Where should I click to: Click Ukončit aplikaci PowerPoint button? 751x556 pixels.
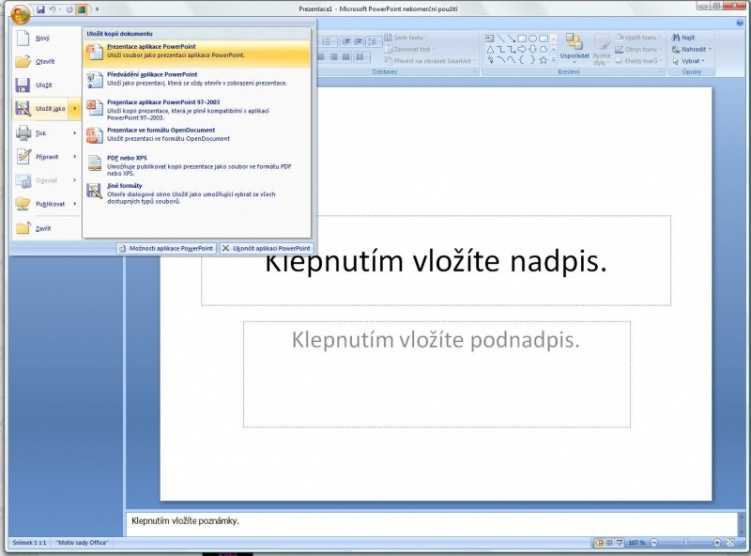(x=266, y=248)
